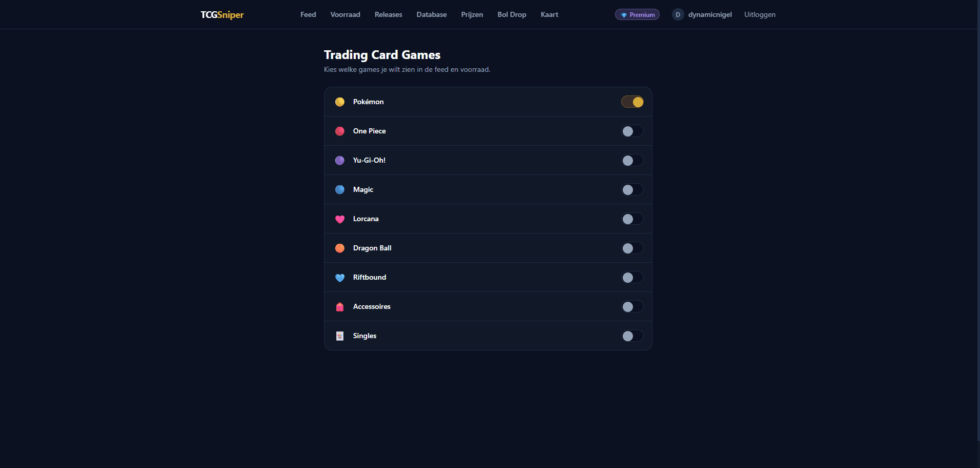Click the blue Riftbound heart icon
Viewport: 980px width, 468px height.
point(340,278)
